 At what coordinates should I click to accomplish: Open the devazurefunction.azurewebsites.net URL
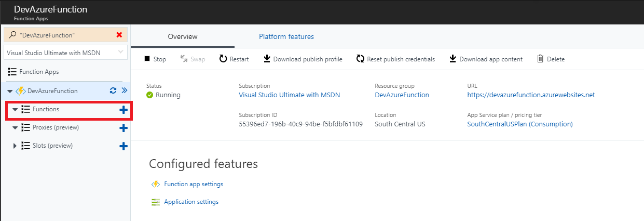pyautogui.click(x=531, y=95)
